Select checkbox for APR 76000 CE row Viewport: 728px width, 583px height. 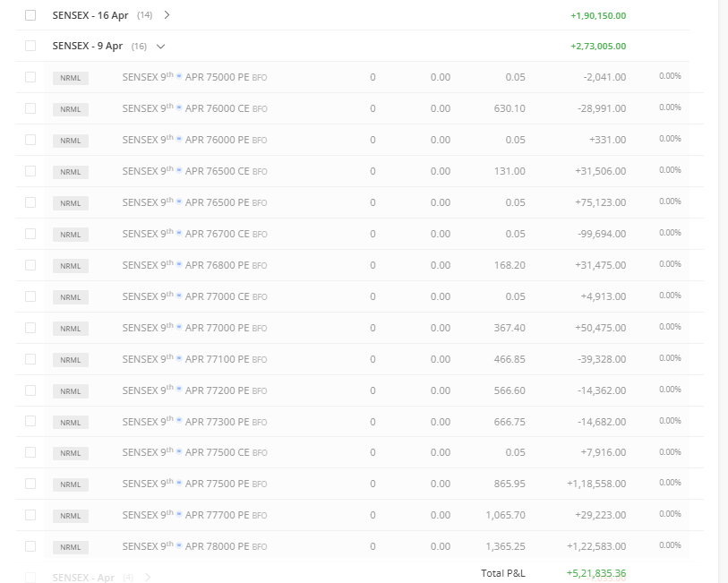30,108
